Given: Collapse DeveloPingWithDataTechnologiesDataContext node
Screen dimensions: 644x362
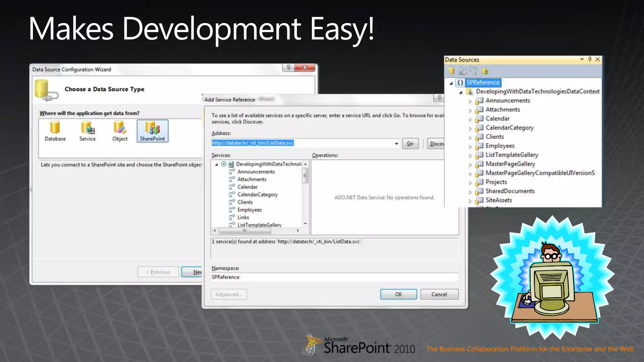Looking at the screenshot, I should 461,92.
